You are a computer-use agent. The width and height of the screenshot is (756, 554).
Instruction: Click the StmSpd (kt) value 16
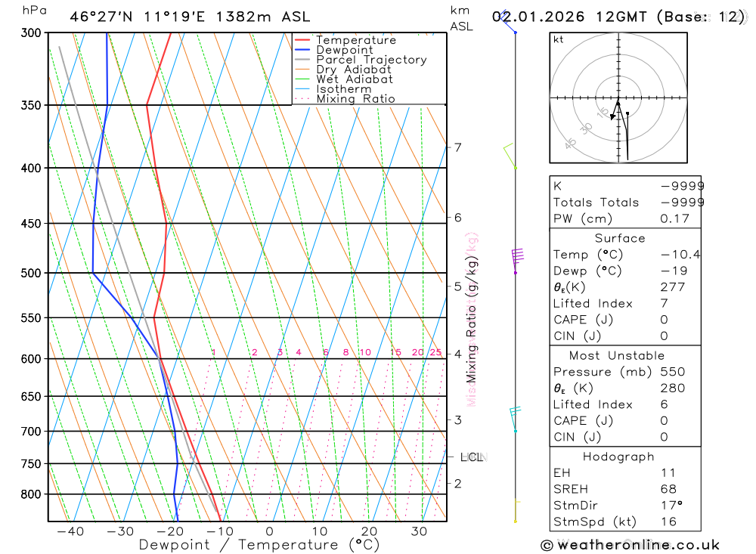pos(669,522)
